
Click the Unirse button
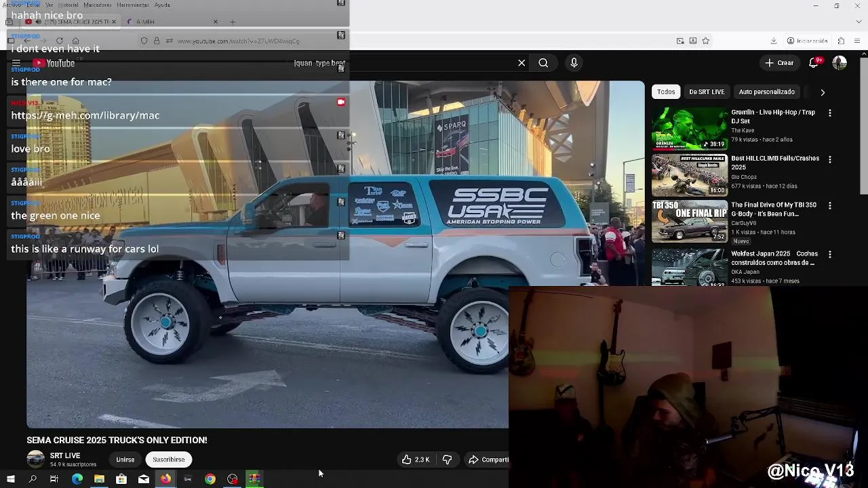(x=125, y=460)
